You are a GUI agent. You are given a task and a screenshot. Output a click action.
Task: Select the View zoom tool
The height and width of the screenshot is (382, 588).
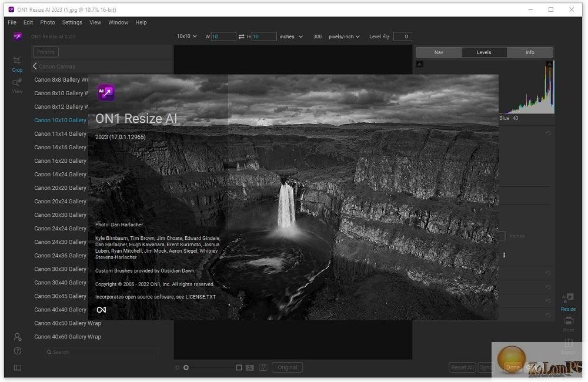(17, 86)
